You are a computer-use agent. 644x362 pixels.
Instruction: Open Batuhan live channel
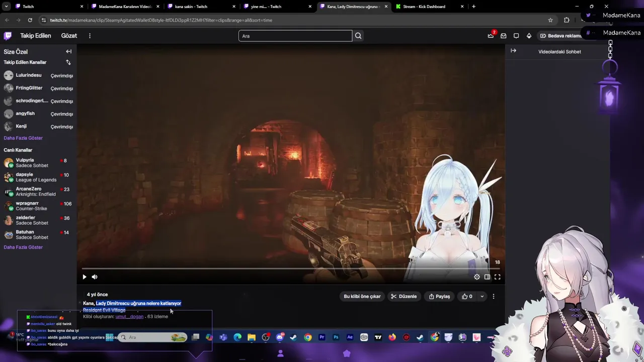pos(38,235)
